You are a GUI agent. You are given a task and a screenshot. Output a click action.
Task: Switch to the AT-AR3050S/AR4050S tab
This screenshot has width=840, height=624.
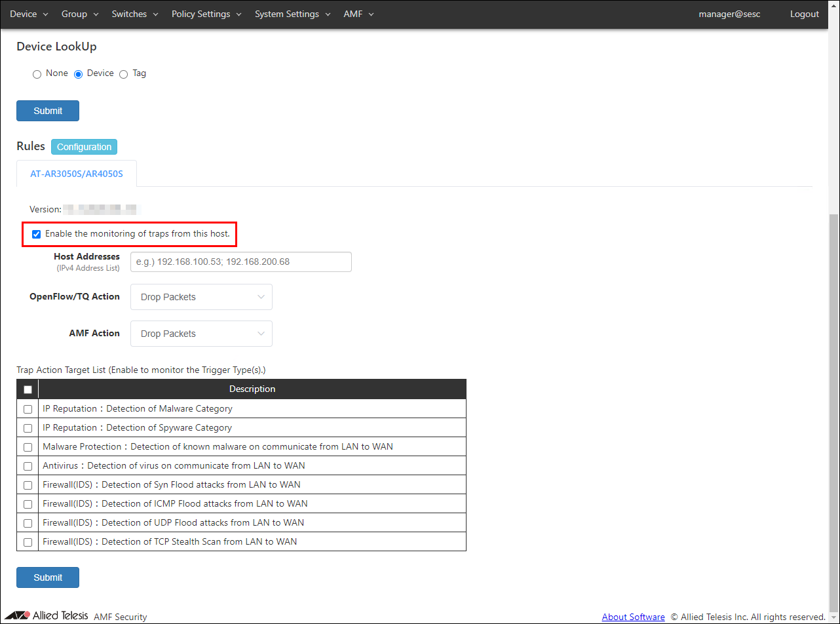click(x=77, y=174)
